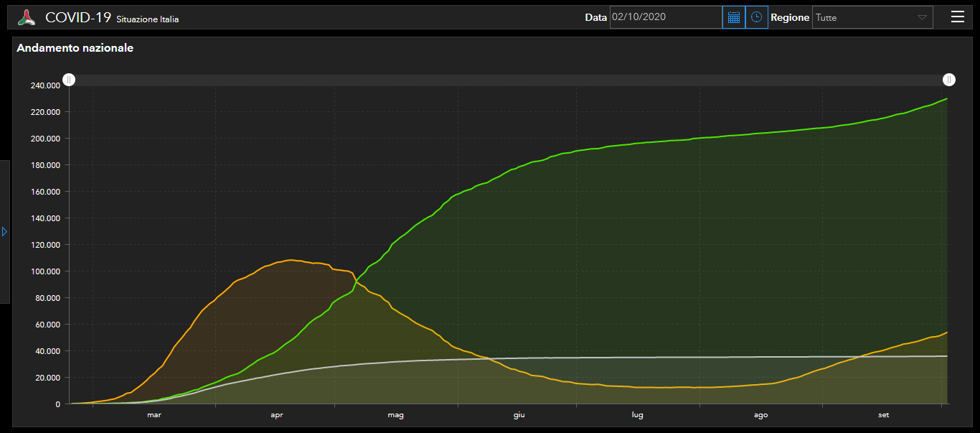Click the 'set' month label on axis

tap(884, 415)
